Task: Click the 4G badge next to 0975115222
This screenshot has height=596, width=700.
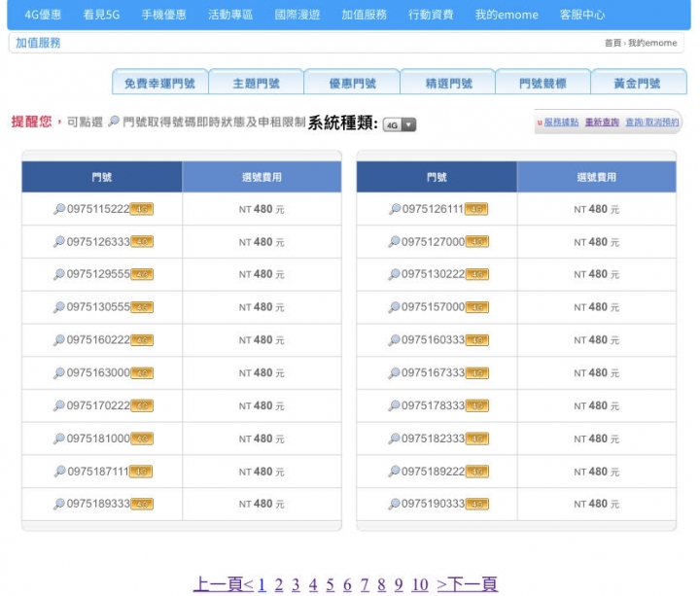Action: tap(142, 209)
